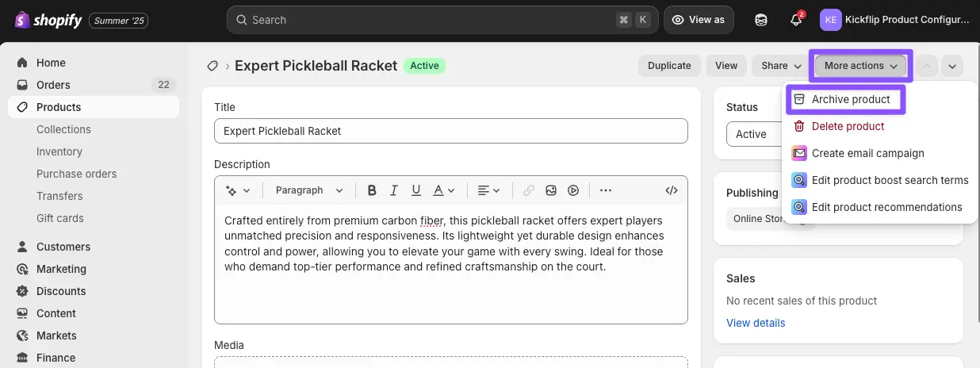
Task: Choose Delete product in the menu
Action: [x=848, y=126]
